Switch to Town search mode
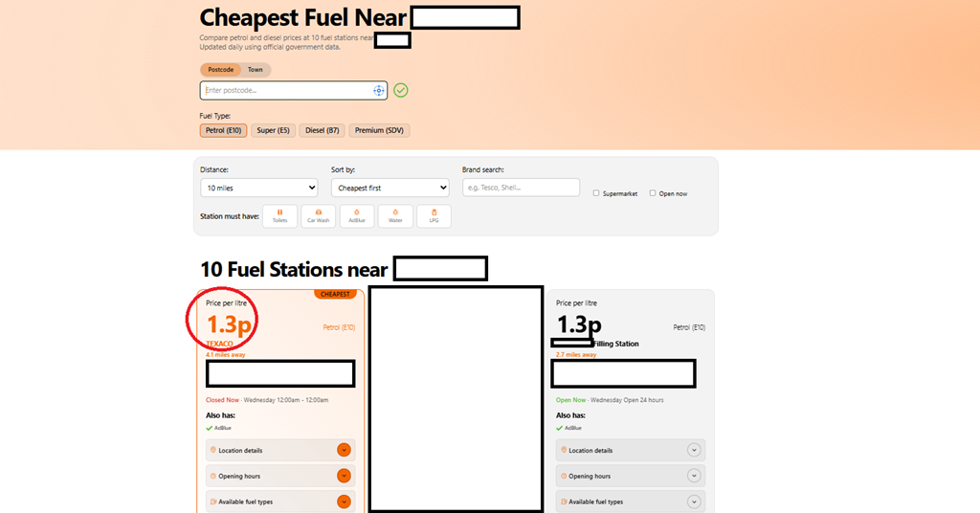This screenshot has height=513, width=980. pos(255,70)
